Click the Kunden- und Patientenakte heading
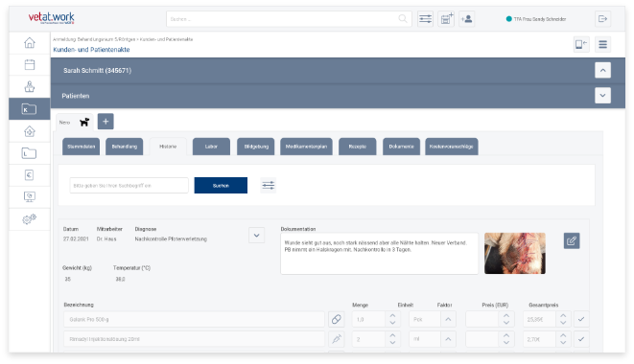634x364 pixels. 91,50
